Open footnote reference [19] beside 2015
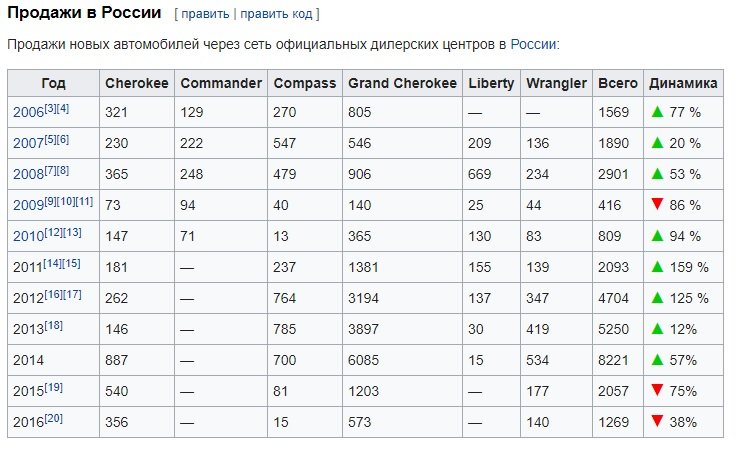The width and height of the screenshot is (745, 460). (x=53, y=387)
